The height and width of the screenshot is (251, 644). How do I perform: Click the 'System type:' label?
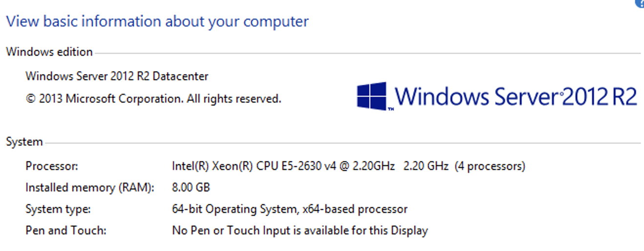pos(58,209)
